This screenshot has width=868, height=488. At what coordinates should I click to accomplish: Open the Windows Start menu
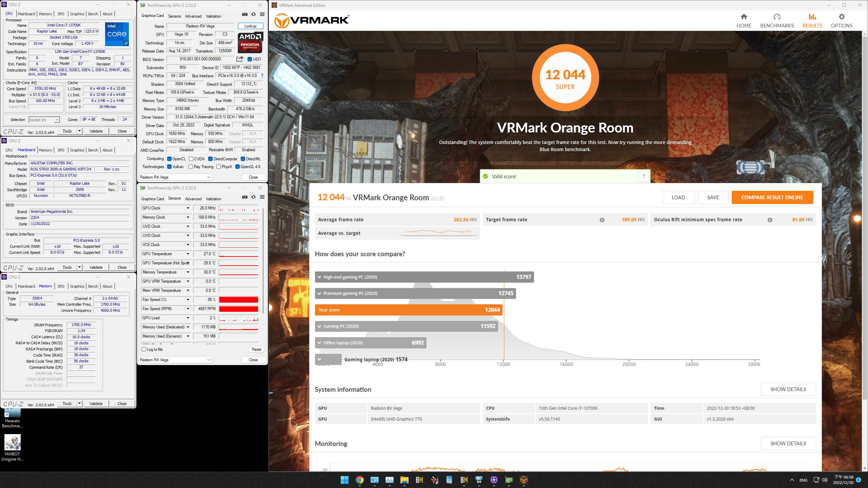click(344, 480)
